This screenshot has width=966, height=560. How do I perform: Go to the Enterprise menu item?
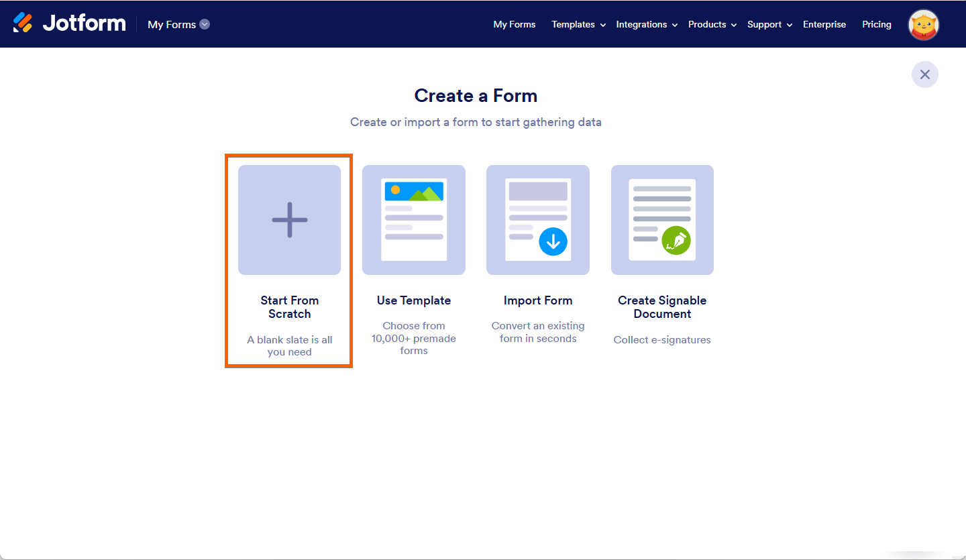(824, 24)
